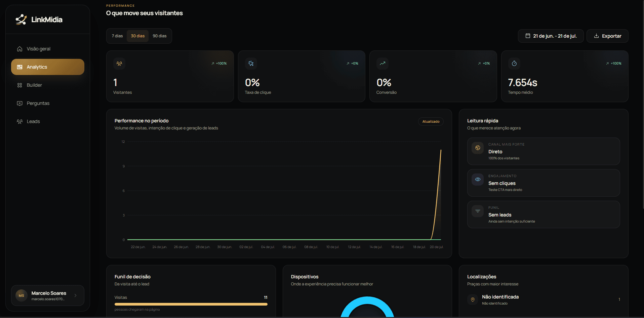Click the visitors icon on Visitantes card
This screenshot has height=318, width=644.
(119, 63)
